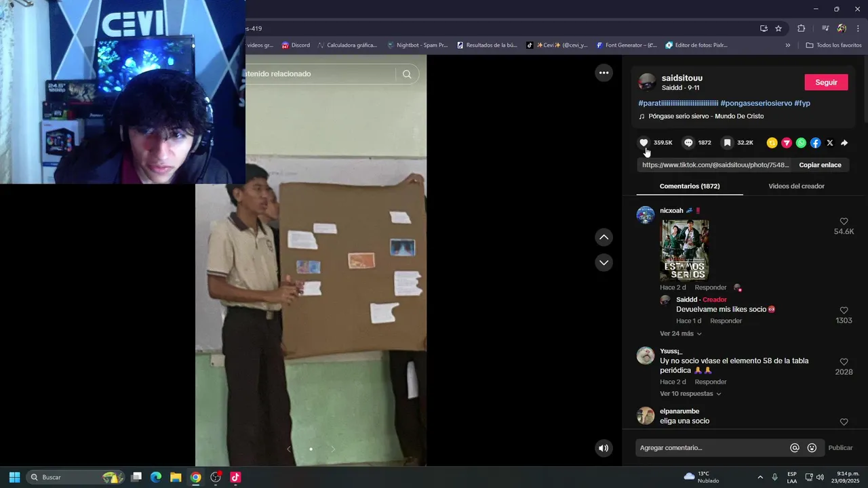Viewport: 868px width, 488px height.
Task: Open Chrome media control icon
Action: tap(825, 28)
